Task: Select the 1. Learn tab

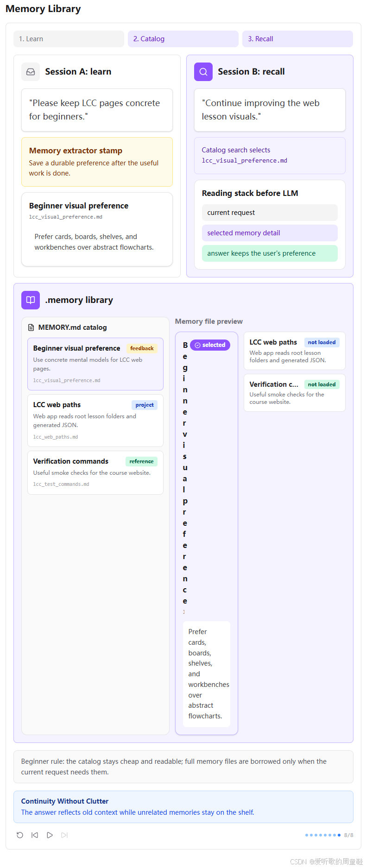Action: [69, 39]
